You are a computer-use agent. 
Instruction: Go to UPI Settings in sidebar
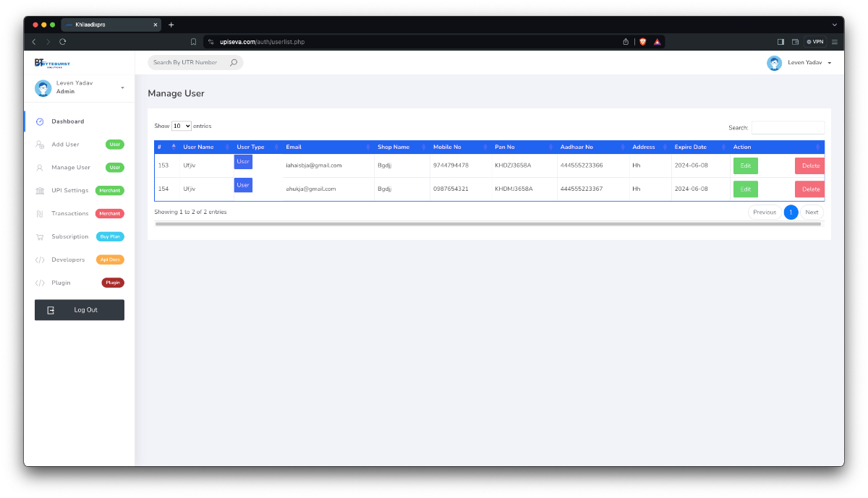click(x=69, y=191)
